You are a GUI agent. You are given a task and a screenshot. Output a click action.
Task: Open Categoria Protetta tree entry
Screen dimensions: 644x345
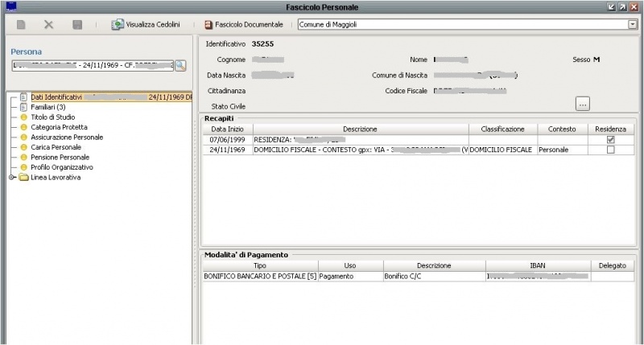(59, 127)
